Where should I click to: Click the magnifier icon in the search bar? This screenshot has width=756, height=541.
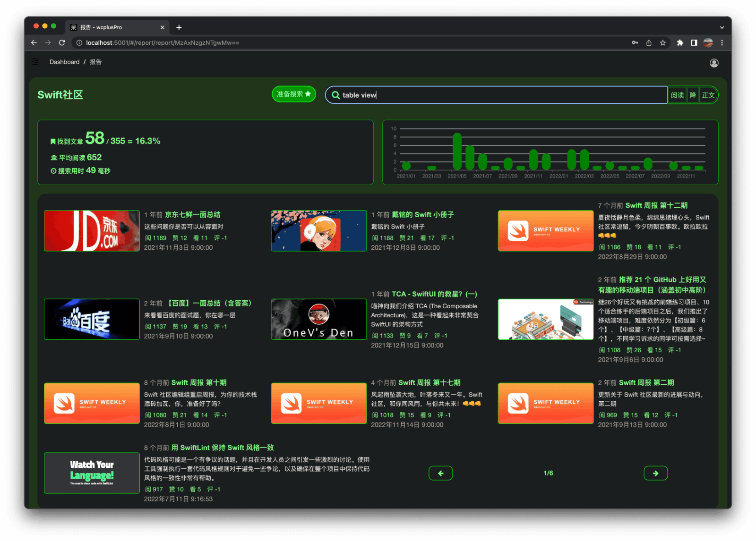pyautogui.click(x=335, y=95)
